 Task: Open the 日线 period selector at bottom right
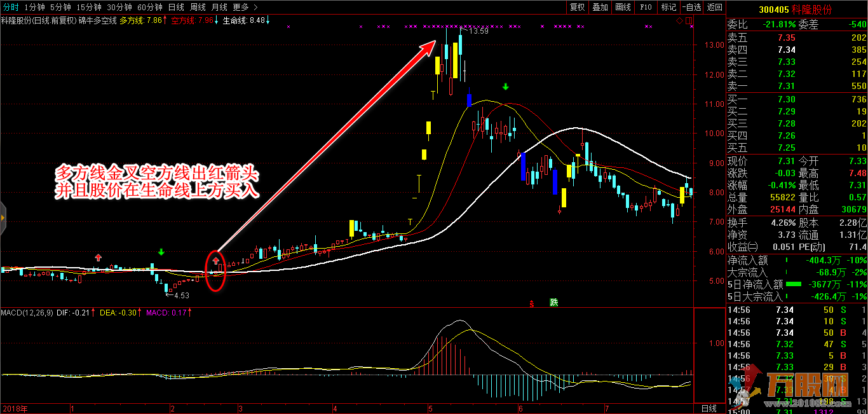(708, 408)
